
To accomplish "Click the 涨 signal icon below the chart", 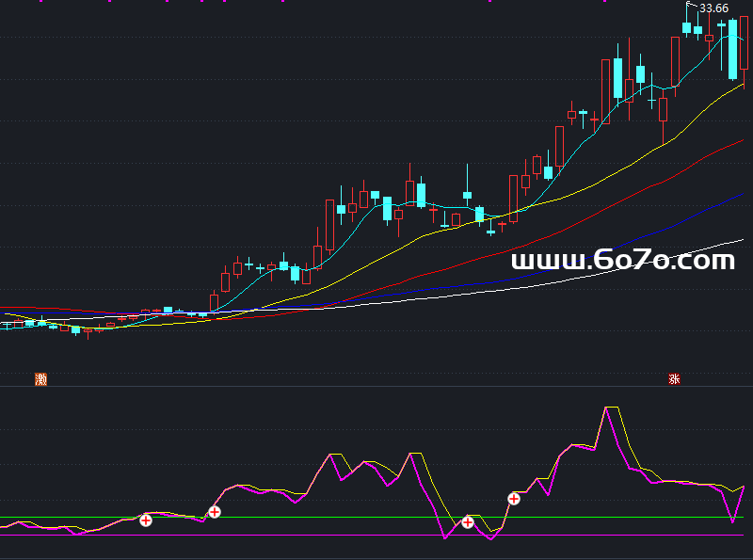I will coord(674,379).
